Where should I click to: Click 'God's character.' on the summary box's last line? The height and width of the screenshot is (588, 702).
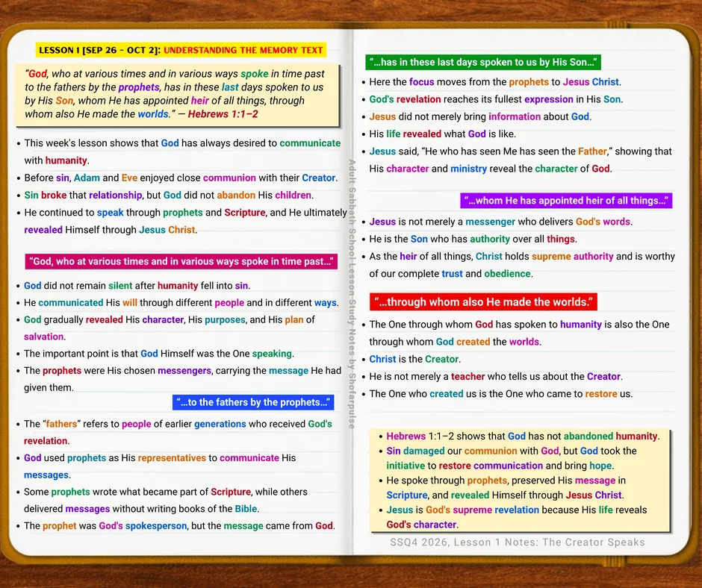coord(422,525)
